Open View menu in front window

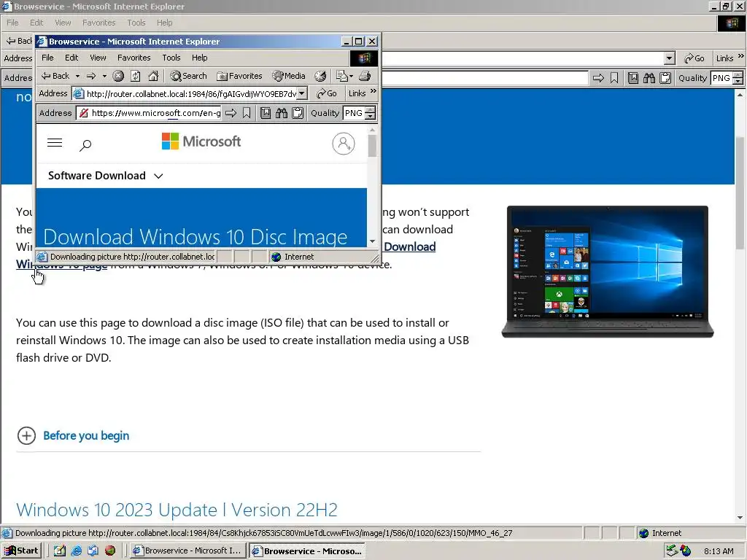[x=98, y=58]
